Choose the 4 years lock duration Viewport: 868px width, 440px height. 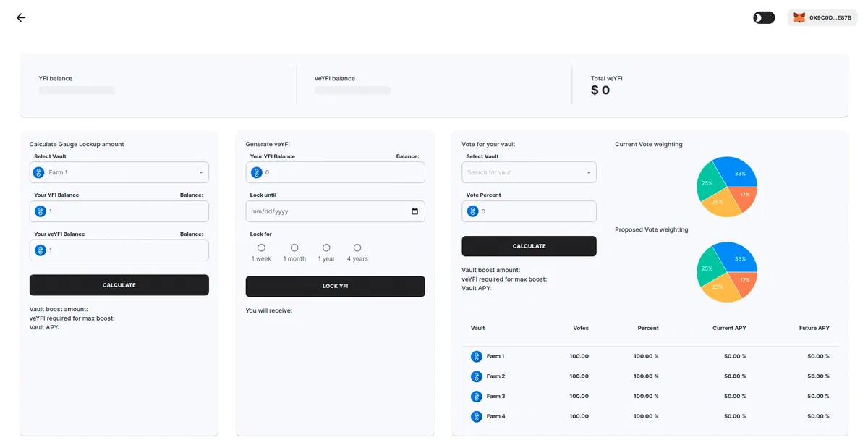tap(357, 247)
